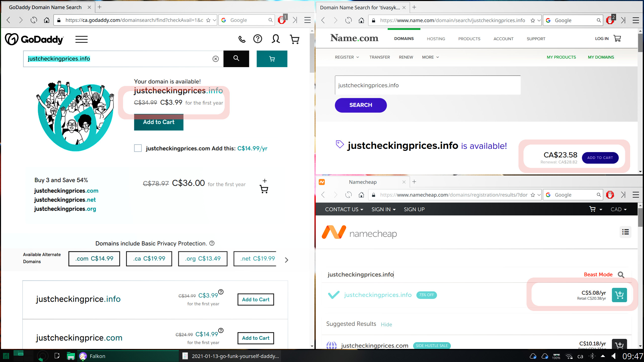Show price info for justcheckingprice.com
The image size is (644, 362).
point(221,330)
